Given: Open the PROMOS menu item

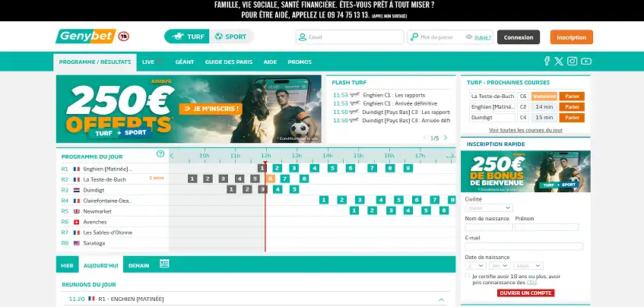Looking at the screenshot, I should (x=300, y=62).
